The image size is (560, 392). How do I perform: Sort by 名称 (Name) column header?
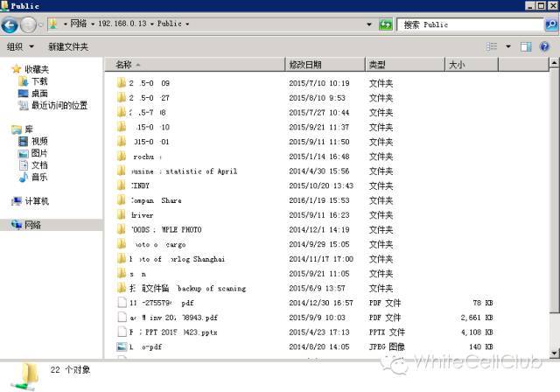pyautogui.click(x=123, y=65)
